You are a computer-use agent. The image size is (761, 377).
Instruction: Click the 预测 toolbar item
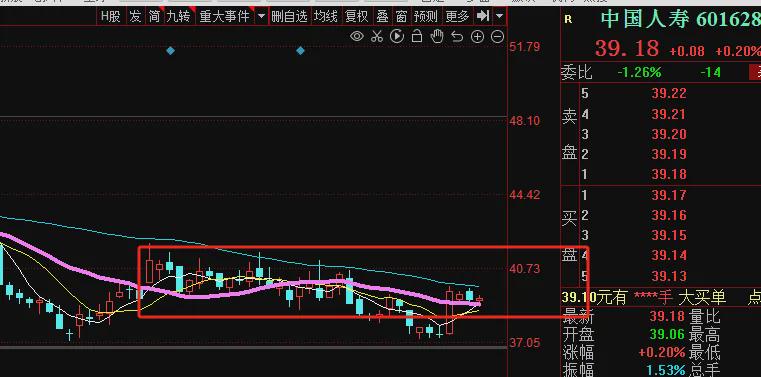[x=425, y=16]
